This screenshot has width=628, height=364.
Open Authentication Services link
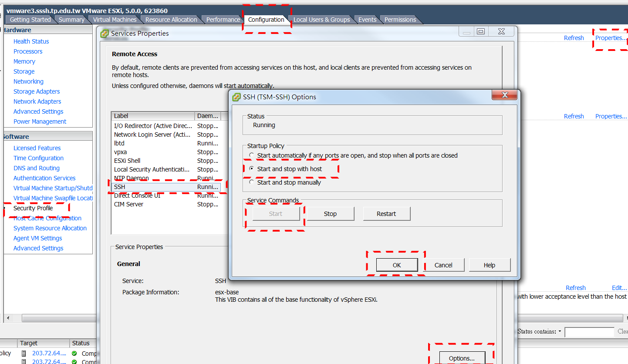point(44,178)
